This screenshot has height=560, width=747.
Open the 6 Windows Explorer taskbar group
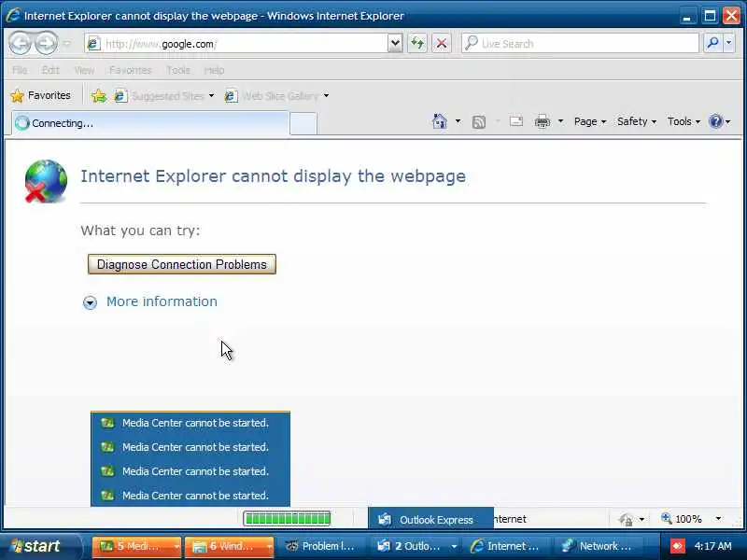pos(229,546)
